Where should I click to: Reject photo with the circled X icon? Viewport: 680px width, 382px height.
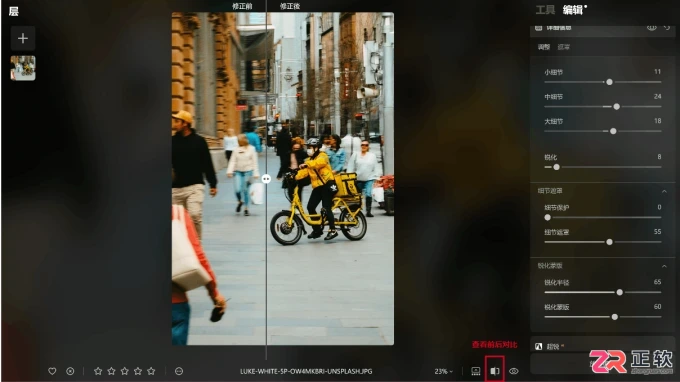[70, 371]
